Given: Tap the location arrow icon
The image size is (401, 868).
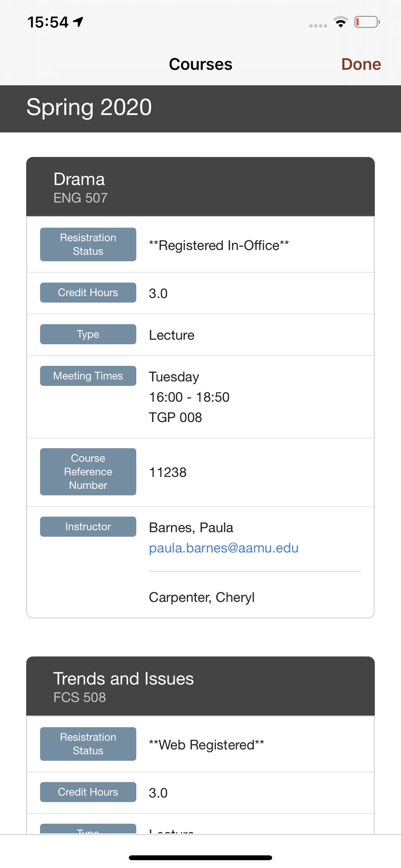Looking at the screenshot, I should click(78, 22).
